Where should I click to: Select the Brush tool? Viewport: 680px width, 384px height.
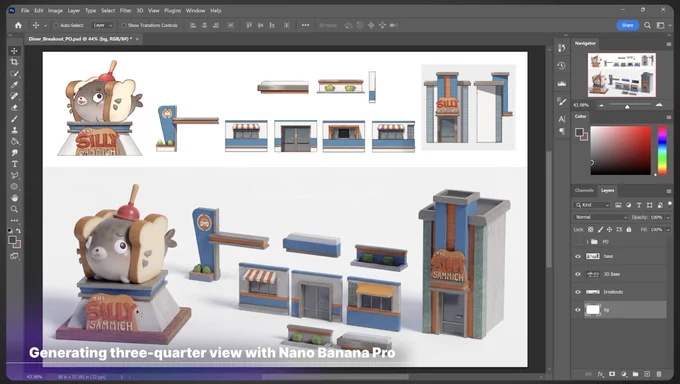click(14, 118)
